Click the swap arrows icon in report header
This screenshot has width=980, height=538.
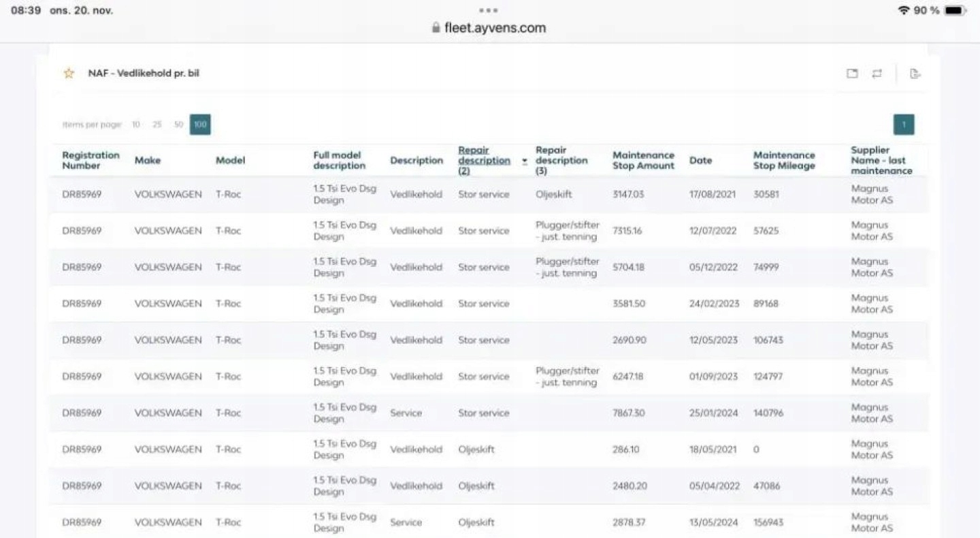point(877,74)
